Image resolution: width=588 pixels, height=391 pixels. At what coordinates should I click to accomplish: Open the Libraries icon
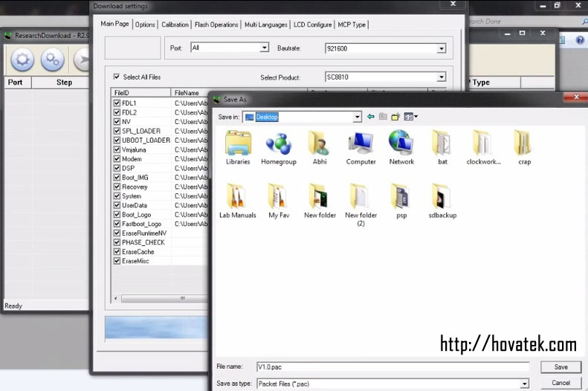point(238,143)
